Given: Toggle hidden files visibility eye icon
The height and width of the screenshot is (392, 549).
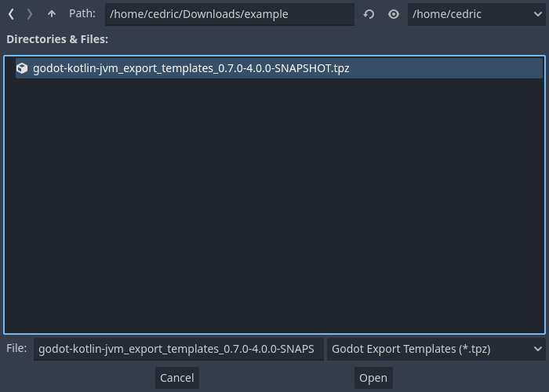Looking at the screenshot, I should point(394,14).
